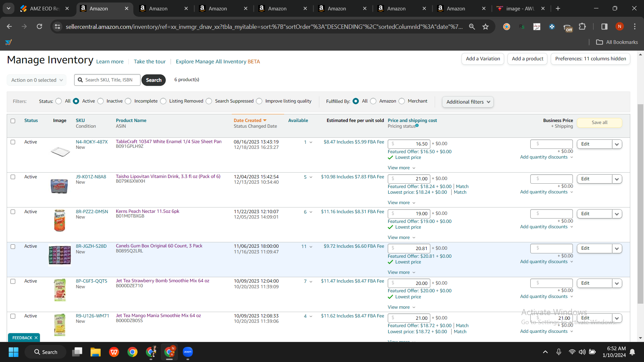This screenshot has height=362, width=644.
Task: Open File Explorer from the taskbar
Action: tap(96, 352)
